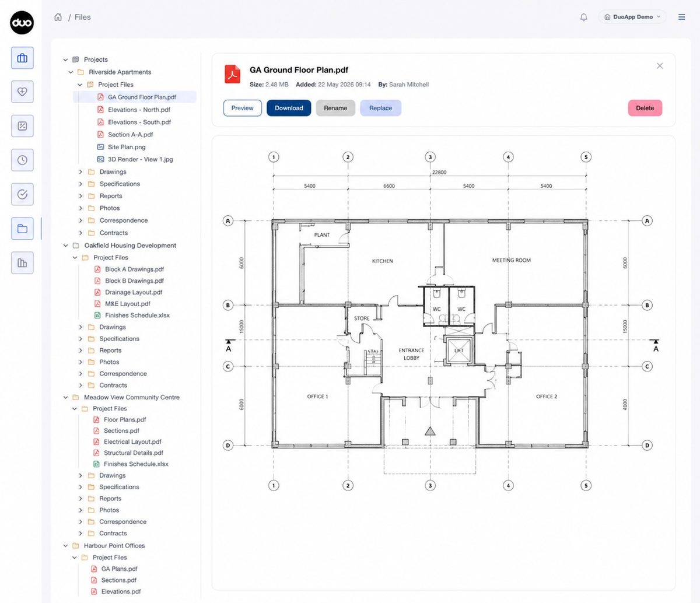Open the clock timesheet sidebar icon
The height and width of the screenshot is (603, 700).
pos(22,160)
